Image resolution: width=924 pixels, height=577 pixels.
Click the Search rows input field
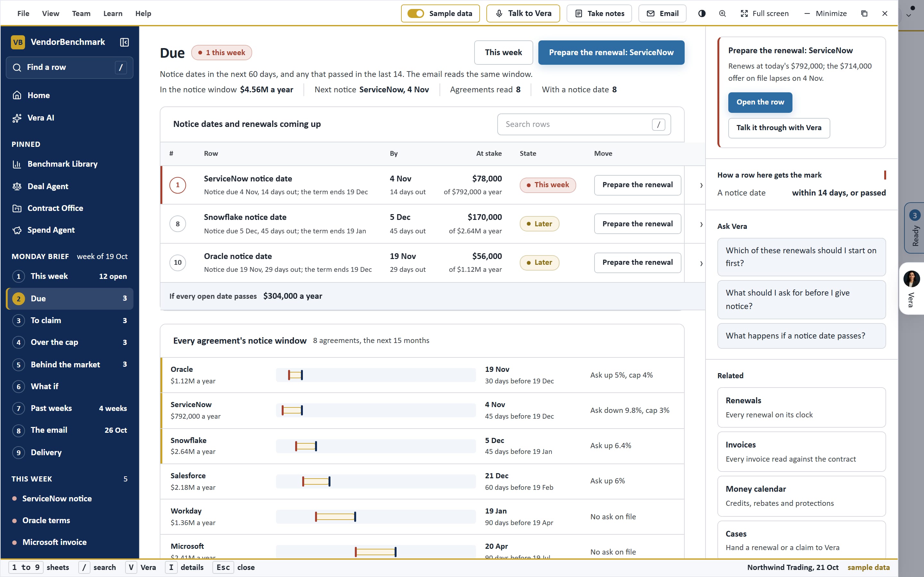pyautogui.click(x=584, y=124)
